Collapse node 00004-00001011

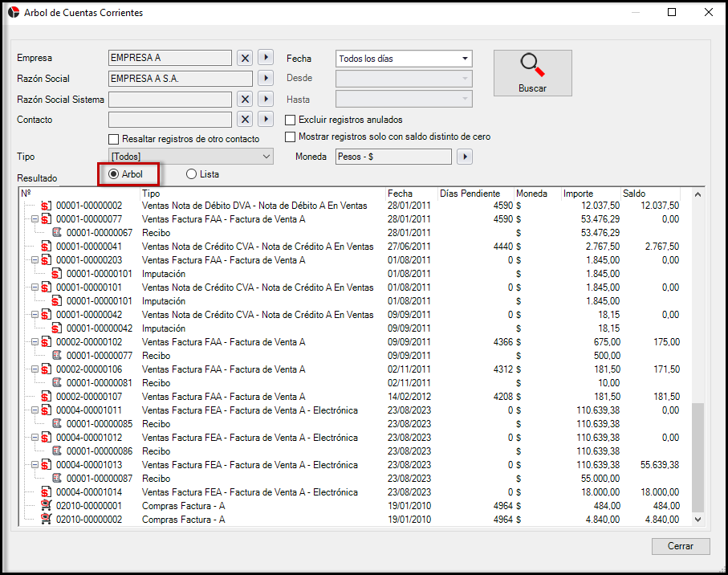tap(35, 410)
